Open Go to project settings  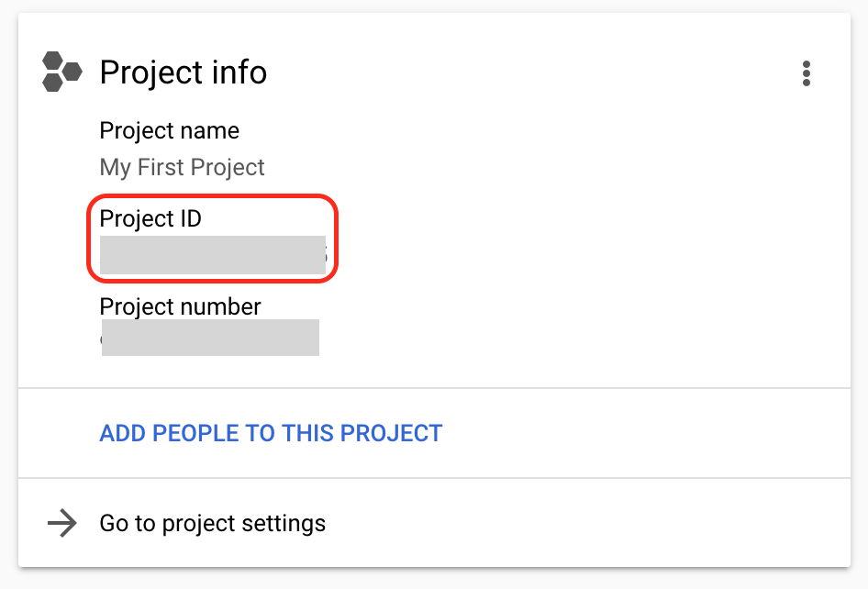tap(213, 523)
